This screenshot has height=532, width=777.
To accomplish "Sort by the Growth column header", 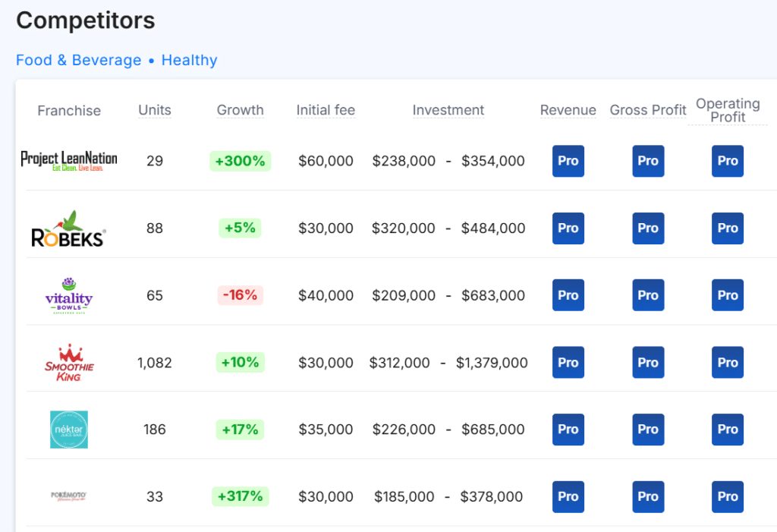I will [x=241, y=110].
